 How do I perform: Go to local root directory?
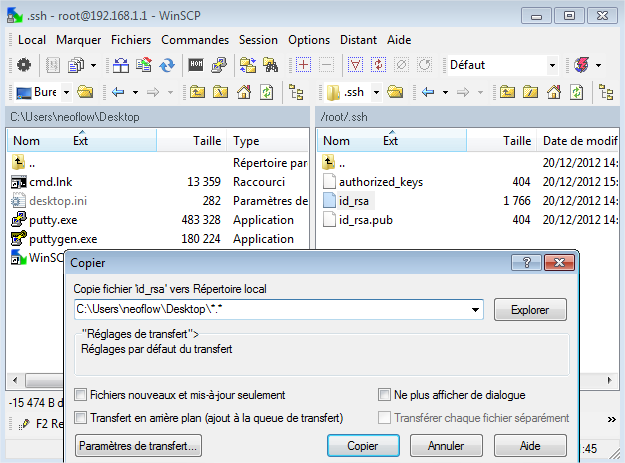[x=220, y=92]
